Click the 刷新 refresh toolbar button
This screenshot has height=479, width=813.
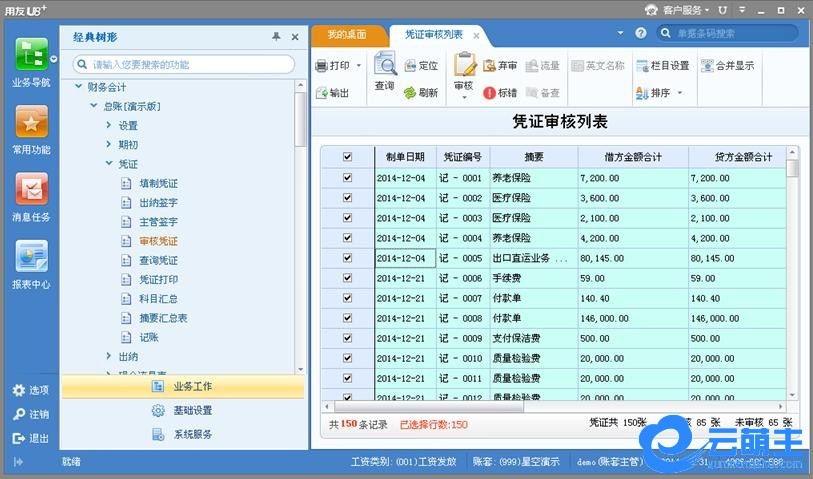coord(420,92)
